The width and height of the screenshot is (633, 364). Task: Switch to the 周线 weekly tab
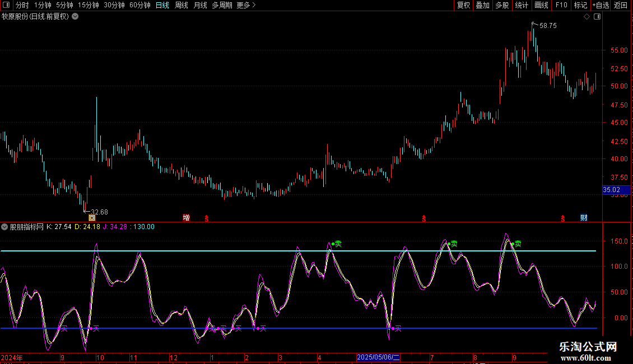(x=181, y=5)
